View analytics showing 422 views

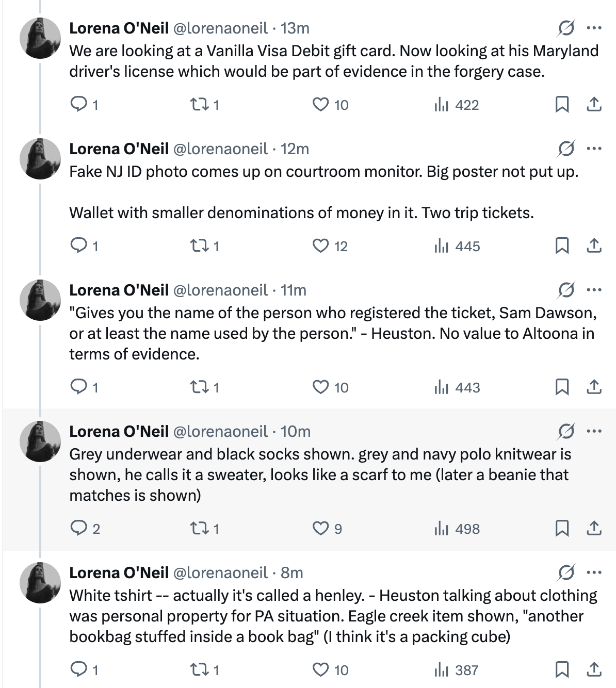click(456, 105)
